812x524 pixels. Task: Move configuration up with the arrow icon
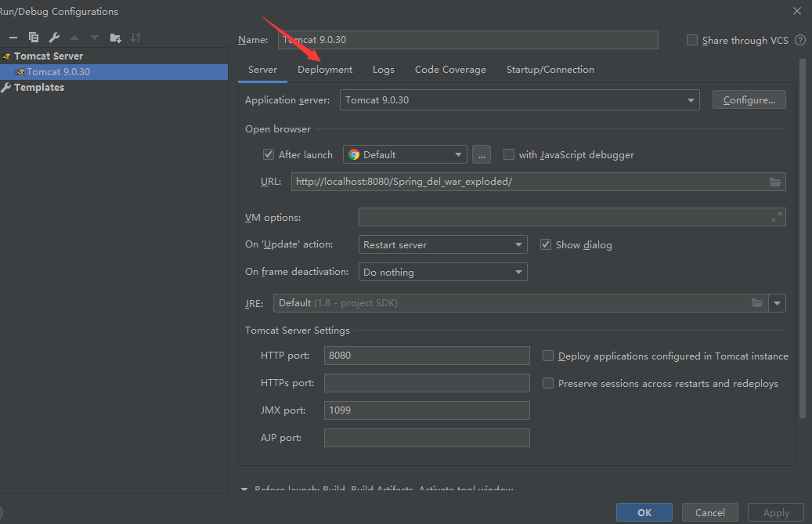pos(74,38)
